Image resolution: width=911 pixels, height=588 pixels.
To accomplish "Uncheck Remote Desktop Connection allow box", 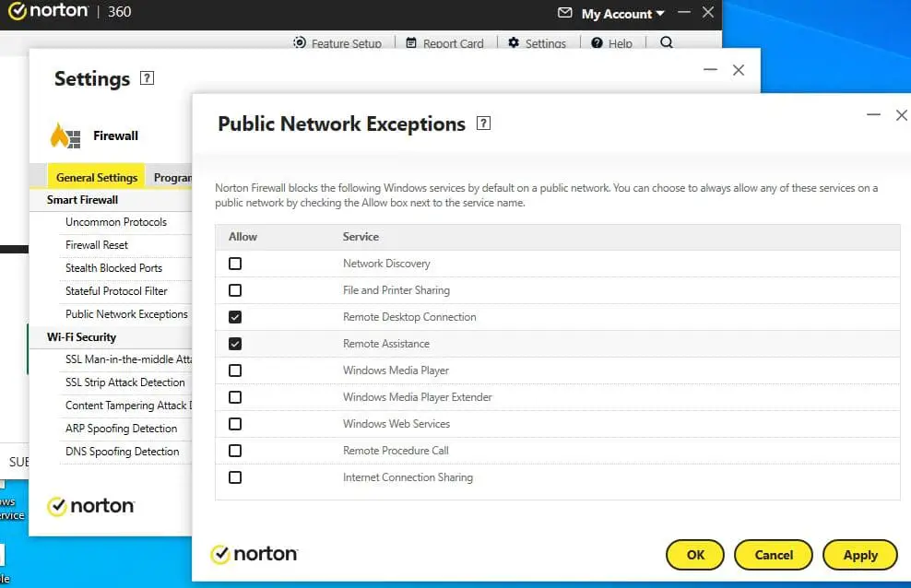I will [235, 317].
